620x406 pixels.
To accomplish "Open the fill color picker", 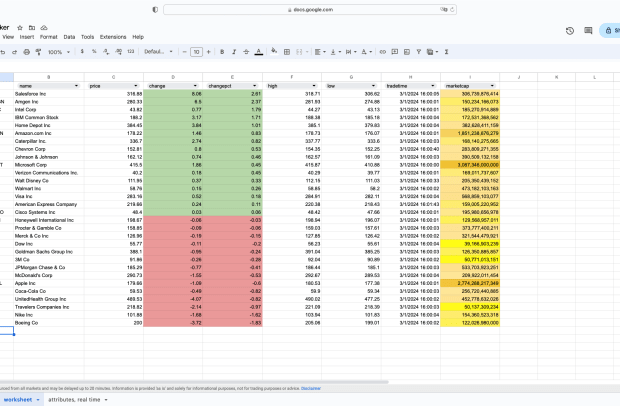I will click(276, 51).
